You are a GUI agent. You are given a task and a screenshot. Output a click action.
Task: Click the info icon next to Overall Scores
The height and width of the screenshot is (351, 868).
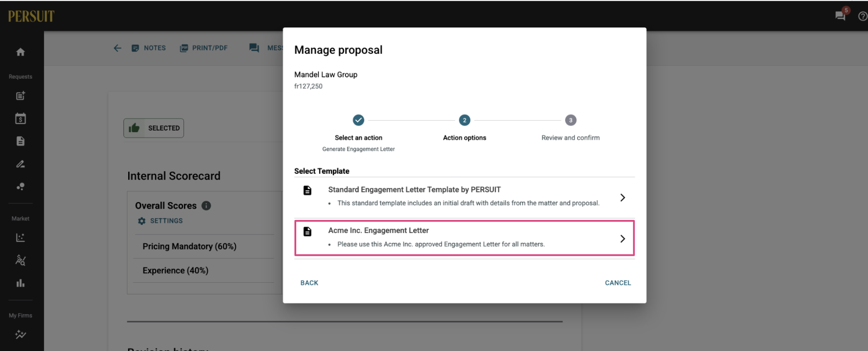pyautogui.click(x=206, y=205)
